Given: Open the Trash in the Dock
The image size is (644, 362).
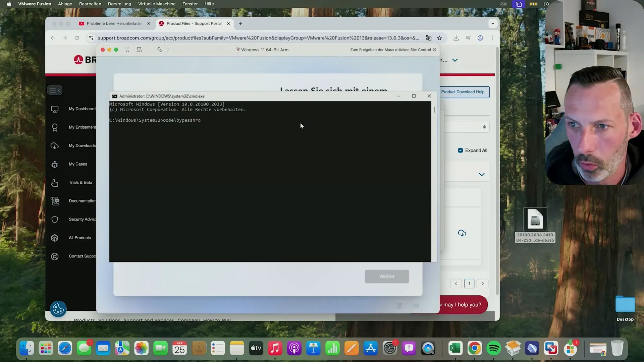Looking at the screenshot, I should coord(617,348).
